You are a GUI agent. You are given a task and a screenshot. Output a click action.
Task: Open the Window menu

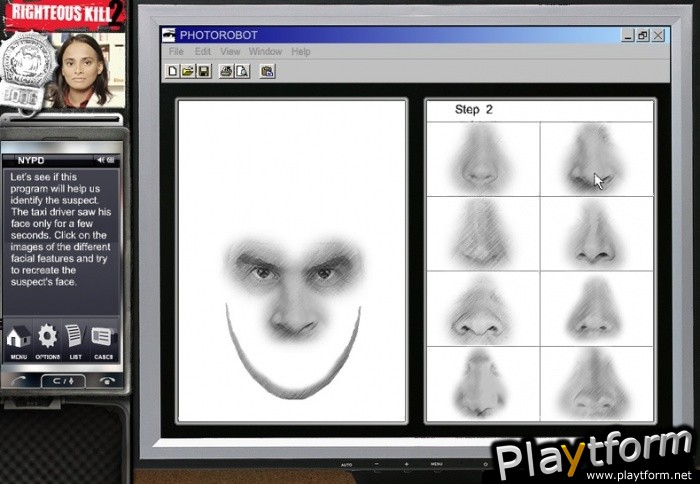click(265, 52)
